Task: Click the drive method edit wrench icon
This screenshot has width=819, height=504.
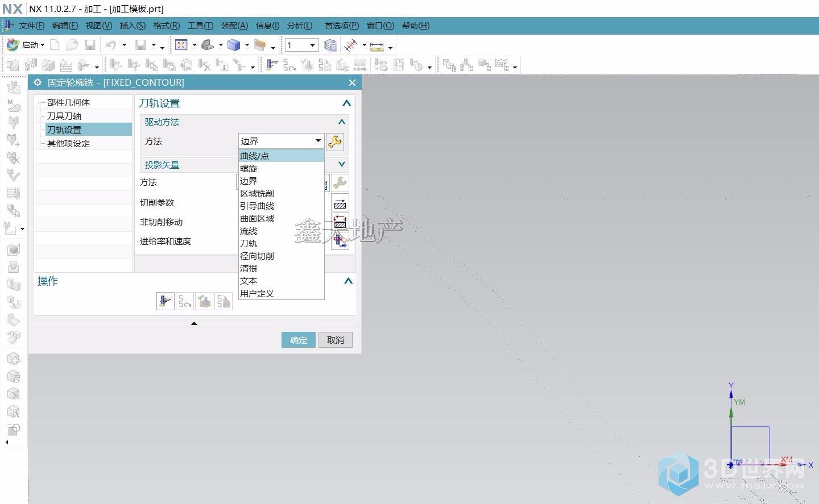Action: click(x=335, y=141)
